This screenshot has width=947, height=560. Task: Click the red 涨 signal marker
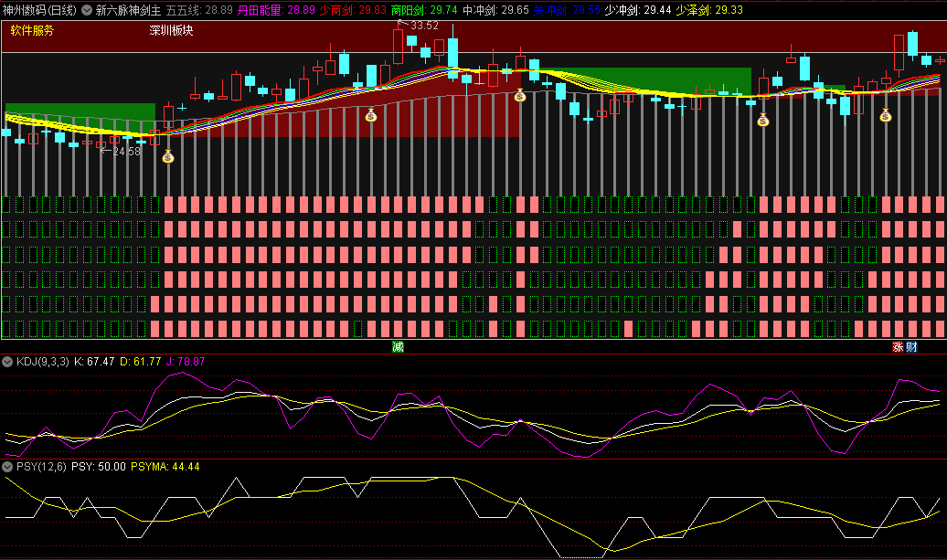click(x=898, y=346)
